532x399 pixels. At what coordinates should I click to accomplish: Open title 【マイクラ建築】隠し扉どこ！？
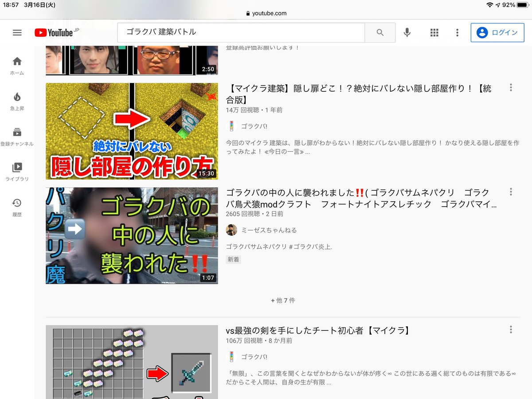pos(359,94)
